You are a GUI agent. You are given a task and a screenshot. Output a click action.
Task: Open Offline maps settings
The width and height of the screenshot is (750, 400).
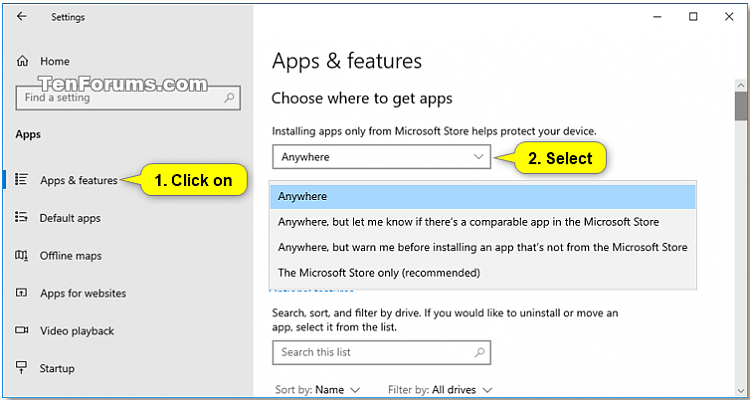pyautogui.click(x=70, y=256)
